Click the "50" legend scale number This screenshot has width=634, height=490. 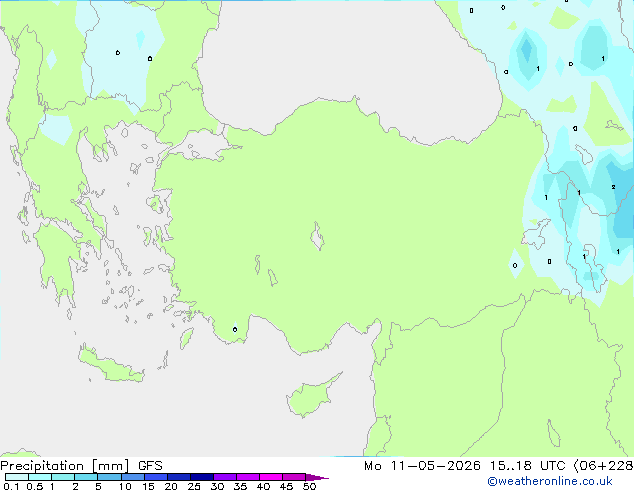click(309, 486)
